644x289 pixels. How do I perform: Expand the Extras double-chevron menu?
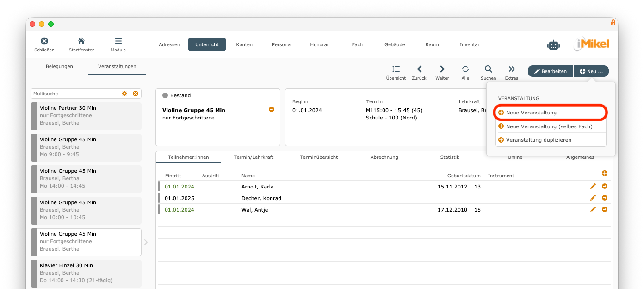click(x=512, y=69)
